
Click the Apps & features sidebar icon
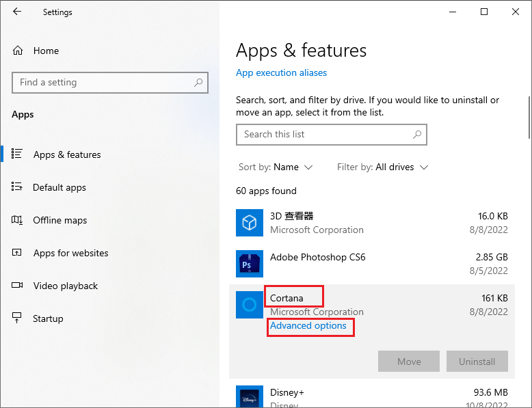click(17, 154)
